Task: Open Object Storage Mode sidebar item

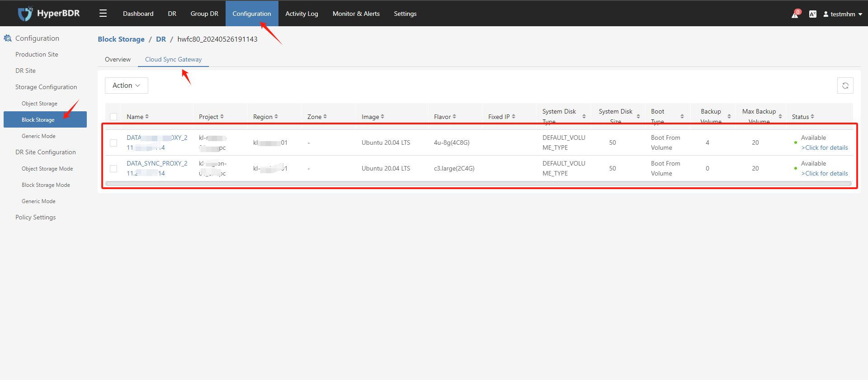Action: (47, 169)
